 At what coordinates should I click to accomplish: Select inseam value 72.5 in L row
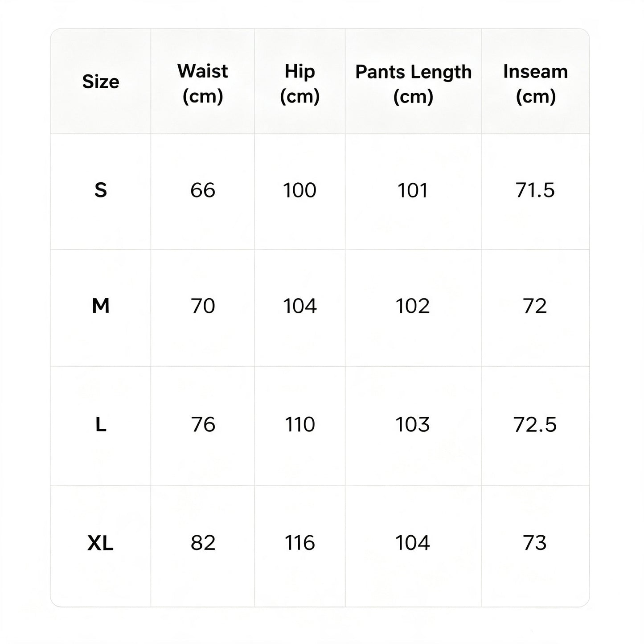[535, 424]
